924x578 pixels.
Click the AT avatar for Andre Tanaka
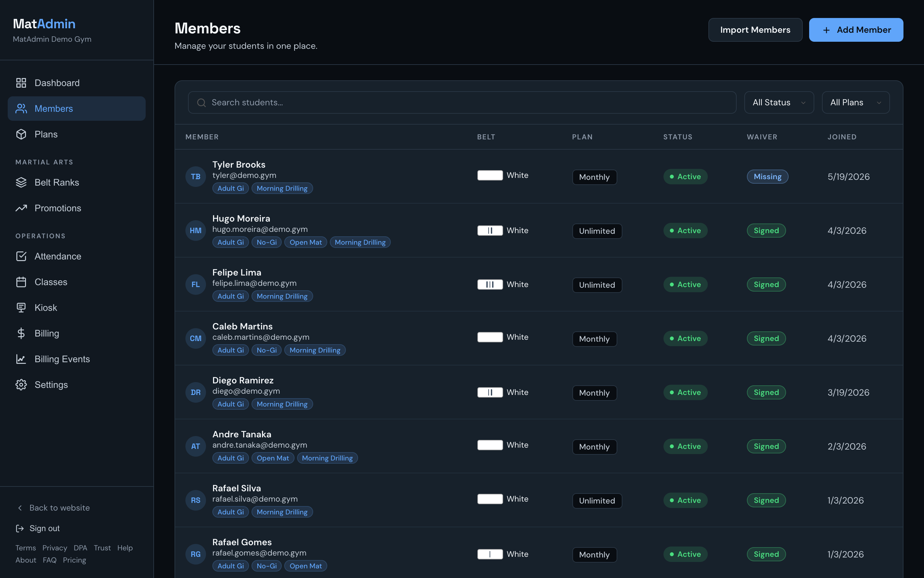coord(195,446)
